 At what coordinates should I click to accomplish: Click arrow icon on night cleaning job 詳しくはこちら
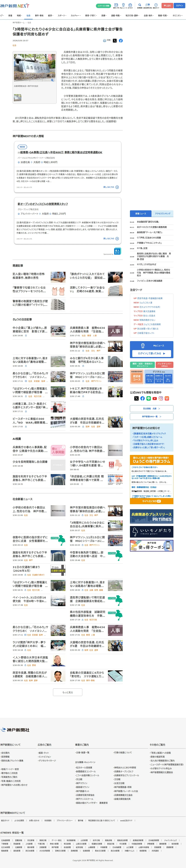117,239
